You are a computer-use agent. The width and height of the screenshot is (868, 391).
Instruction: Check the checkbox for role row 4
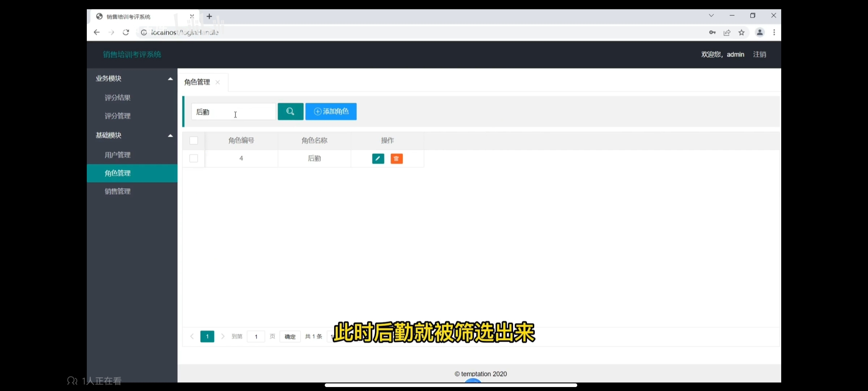194,159
